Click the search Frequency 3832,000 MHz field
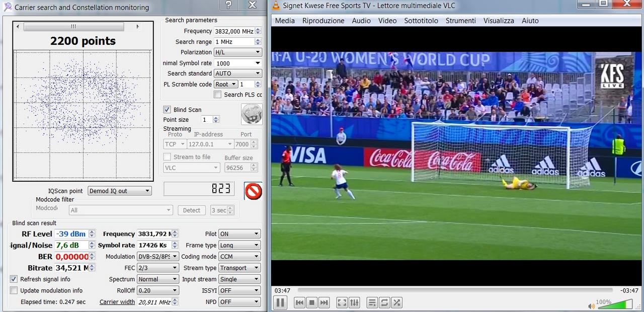This screenshot has width=644, height=312. coord(234,31)
